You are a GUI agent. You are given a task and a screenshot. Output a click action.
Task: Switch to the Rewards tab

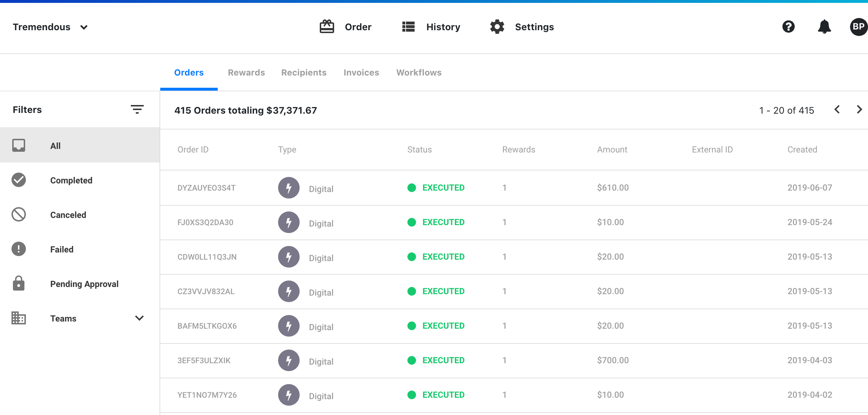(246, 73)
